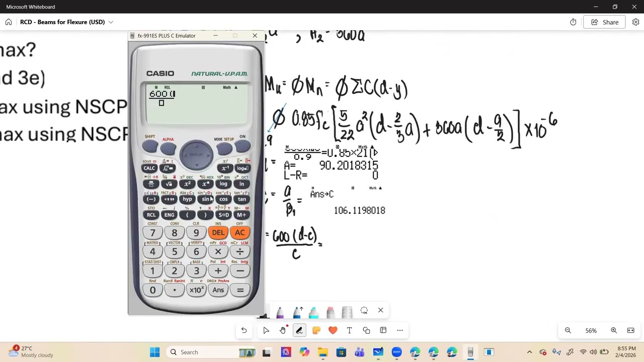Image resolution: width=644 pixels, height=362 pixels.
Task: Go to Whiteboard home
Action: [9, 22]
